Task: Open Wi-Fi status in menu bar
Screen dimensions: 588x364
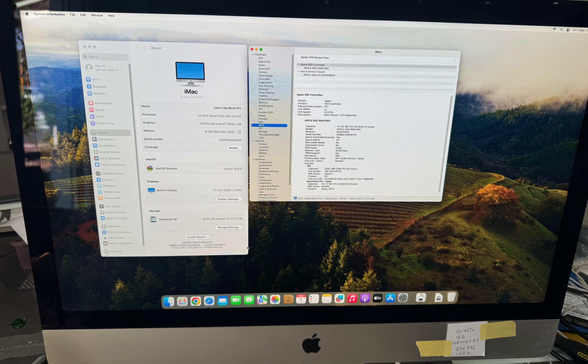Action: (554, 29)
